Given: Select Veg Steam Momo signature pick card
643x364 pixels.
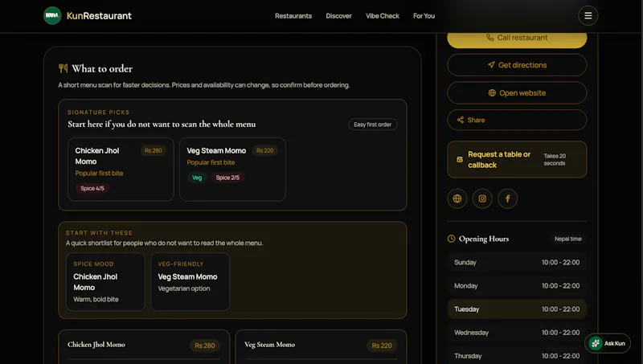Looking at the screenshot, I should pyautogui.click(x=232, y=170).
